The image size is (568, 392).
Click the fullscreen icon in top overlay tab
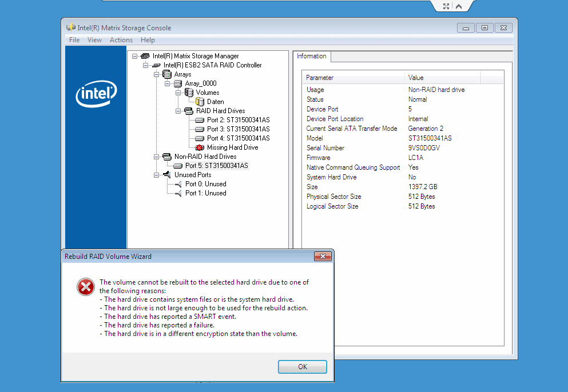point(446,6)
